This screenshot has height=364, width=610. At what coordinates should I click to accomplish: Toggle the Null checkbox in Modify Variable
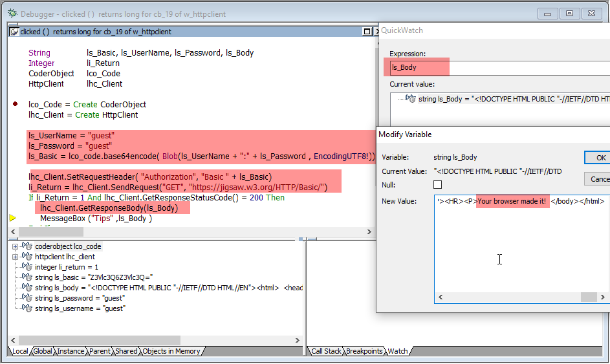438,185
